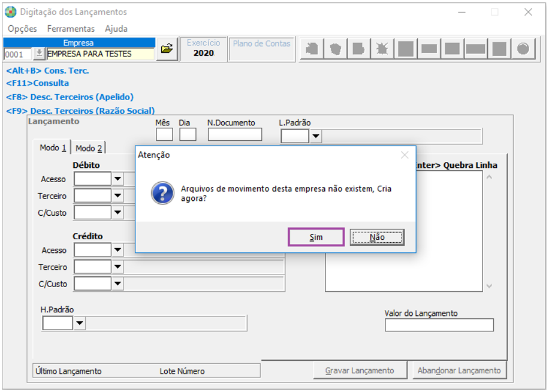
Task: Close the Atenção dialog with its X
Action: pos(405,155)
